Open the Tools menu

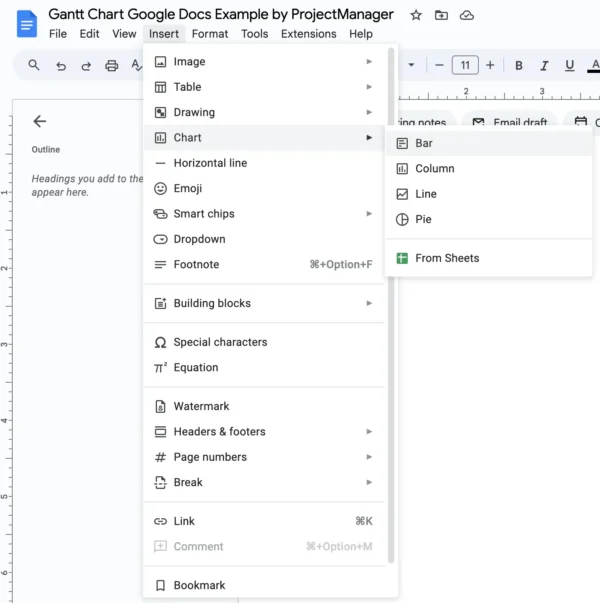(x=255, y=34)
